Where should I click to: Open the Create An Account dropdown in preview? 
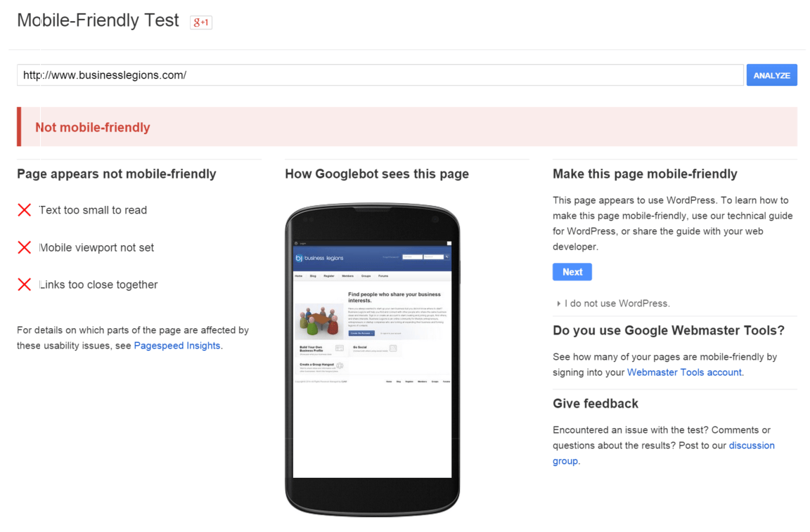tap(361, 333)
